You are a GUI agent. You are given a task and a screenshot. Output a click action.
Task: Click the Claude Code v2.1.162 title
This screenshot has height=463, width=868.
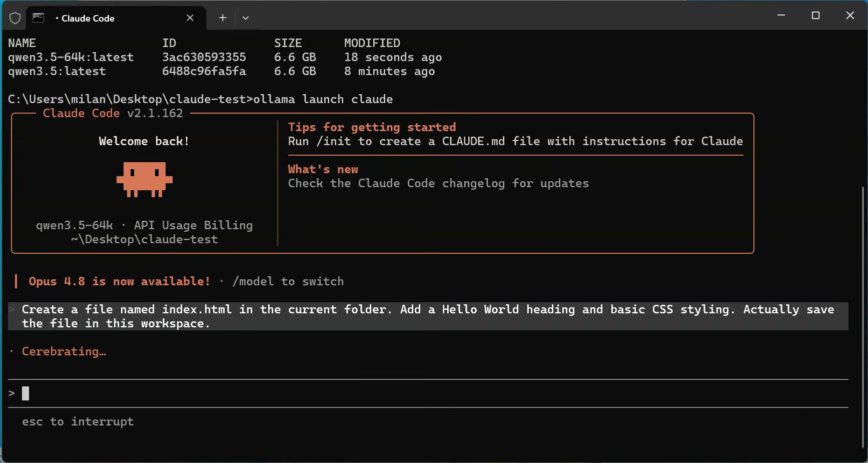113,113
